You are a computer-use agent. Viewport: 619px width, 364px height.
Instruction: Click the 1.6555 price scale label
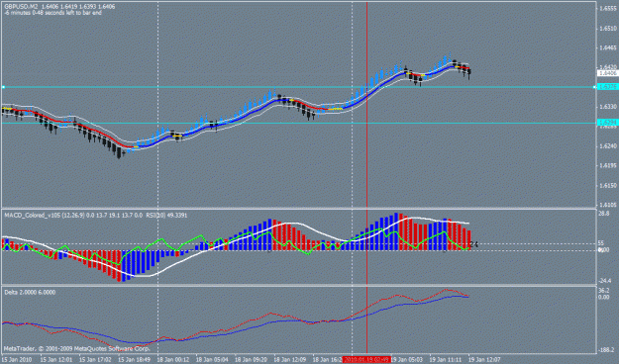tap(608, 9)
